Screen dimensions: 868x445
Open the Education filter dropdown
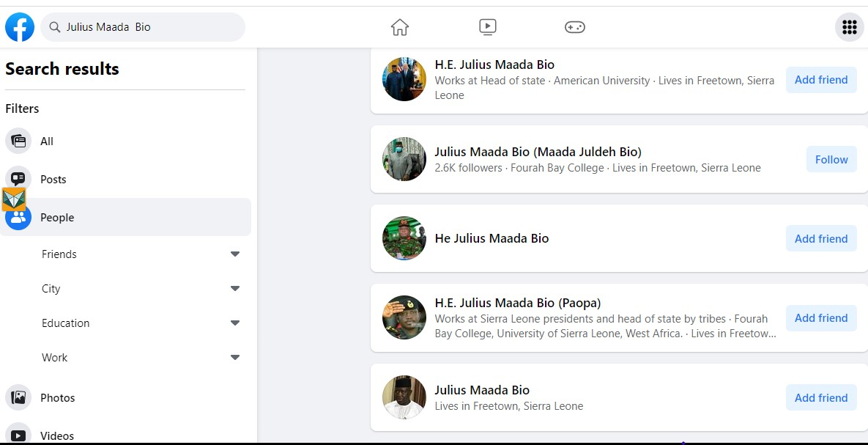(x=234, y=323)
